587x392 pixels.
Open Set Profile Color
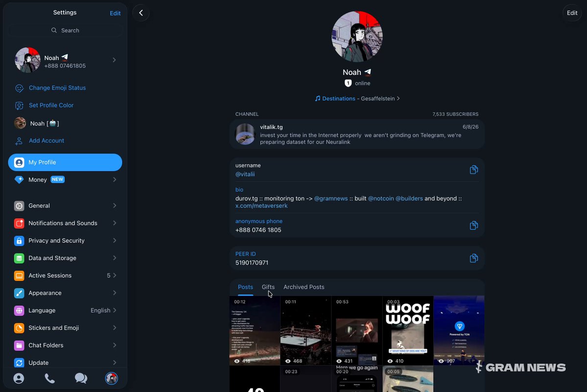click(x=51, y=106)
